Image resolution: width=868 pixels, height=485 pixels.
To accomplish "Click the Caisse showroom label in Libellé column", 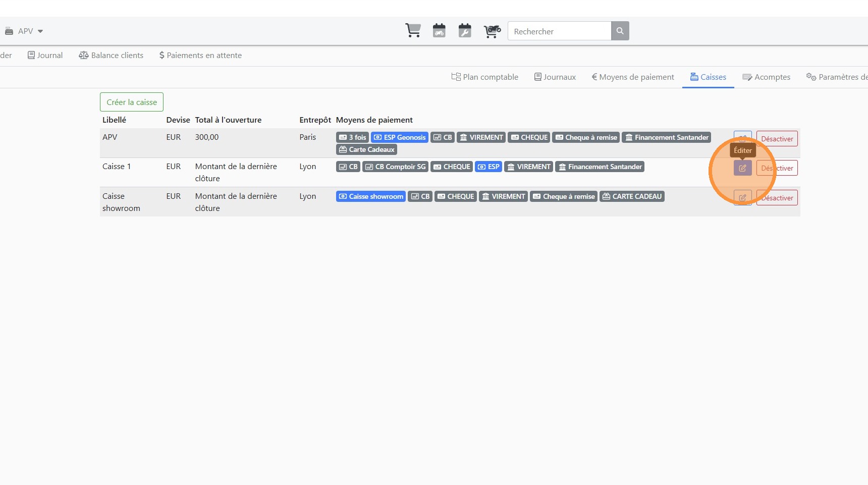I will point(121,202).
